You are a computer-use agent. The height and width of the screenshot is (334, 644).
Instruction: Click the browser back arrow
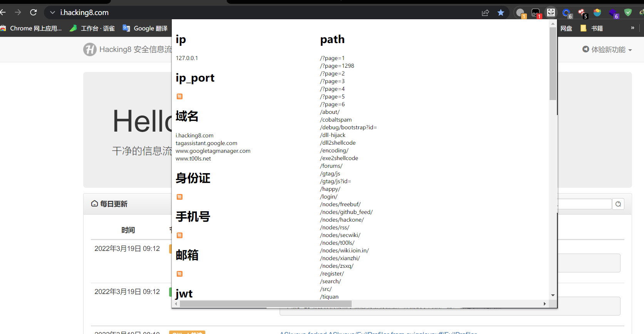tap(3, 12)
